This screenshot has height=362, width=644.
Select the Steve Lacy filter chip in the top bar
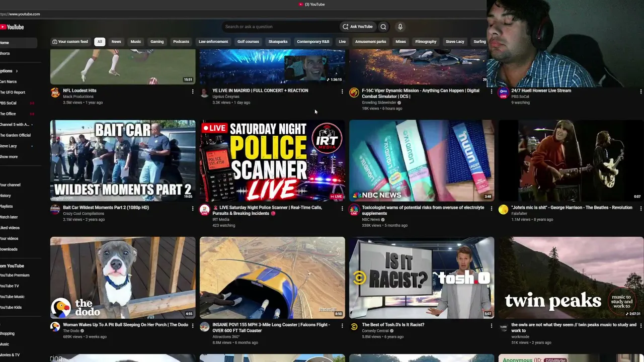point(455,42)
